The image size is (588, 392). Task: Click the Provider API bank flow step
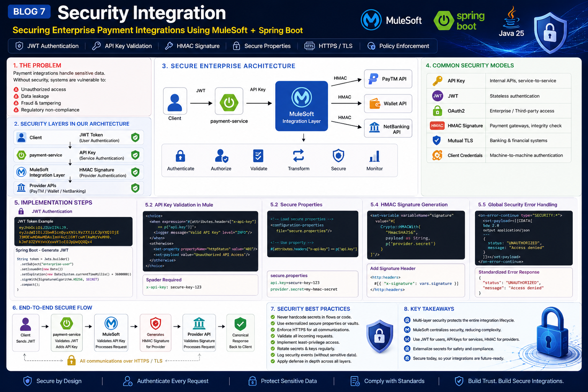tap(199, 333)
